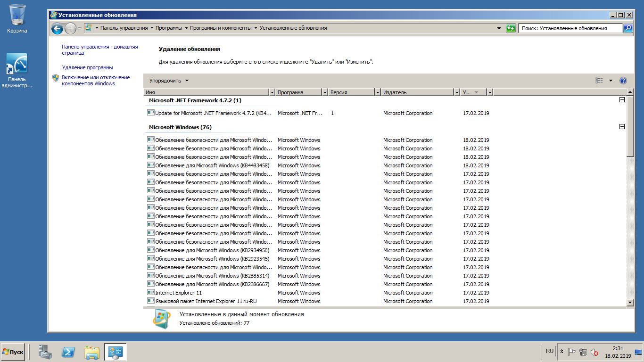The height and width of the screenshot is (362, 644).
Task: Open the Recycle Bin (Корзина) desktop icon
Action: coord(17,19)
